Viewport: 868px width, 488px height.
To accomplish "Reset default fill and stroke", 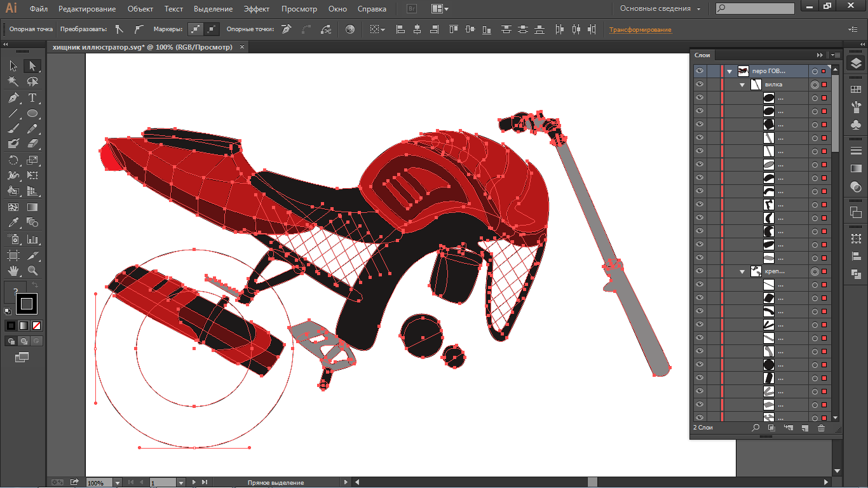I will pos(8,311).
